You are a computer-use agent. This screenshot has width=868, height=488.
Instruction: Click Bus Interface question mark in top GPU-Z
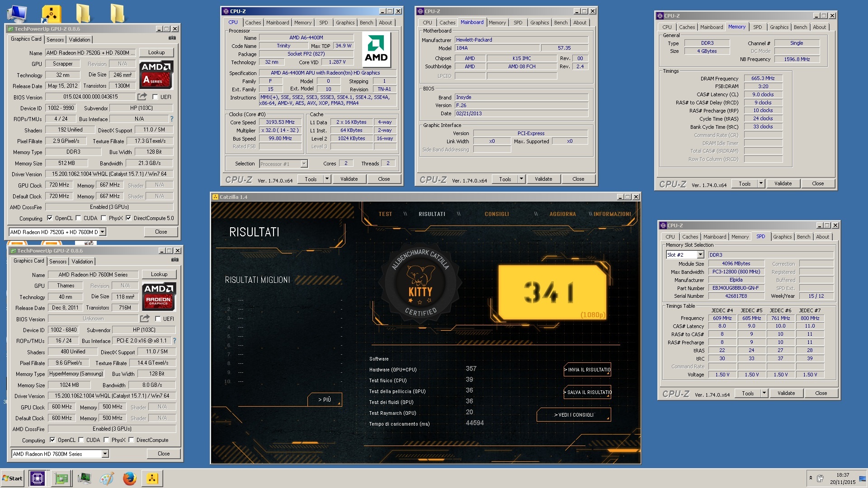coord(171,119)
